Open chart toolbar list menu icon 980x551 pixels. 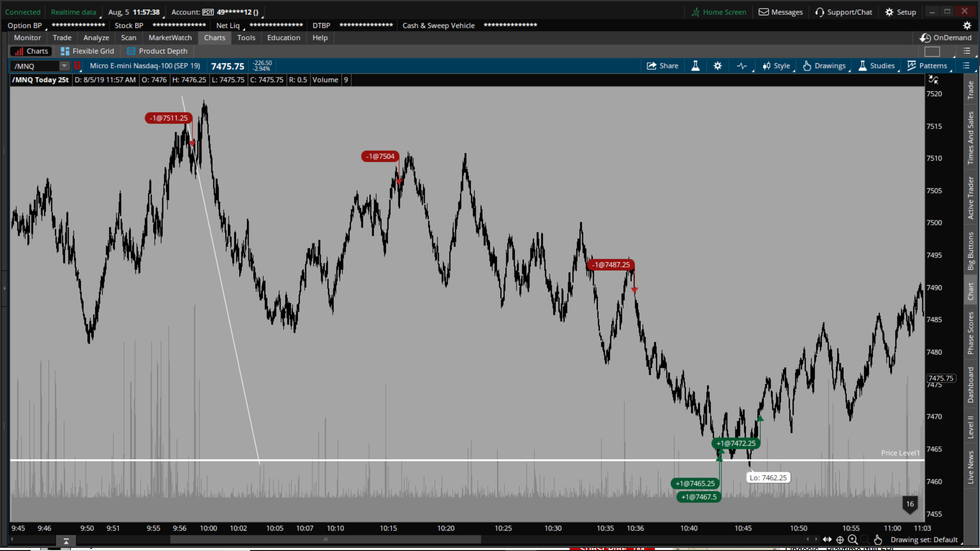966,66
